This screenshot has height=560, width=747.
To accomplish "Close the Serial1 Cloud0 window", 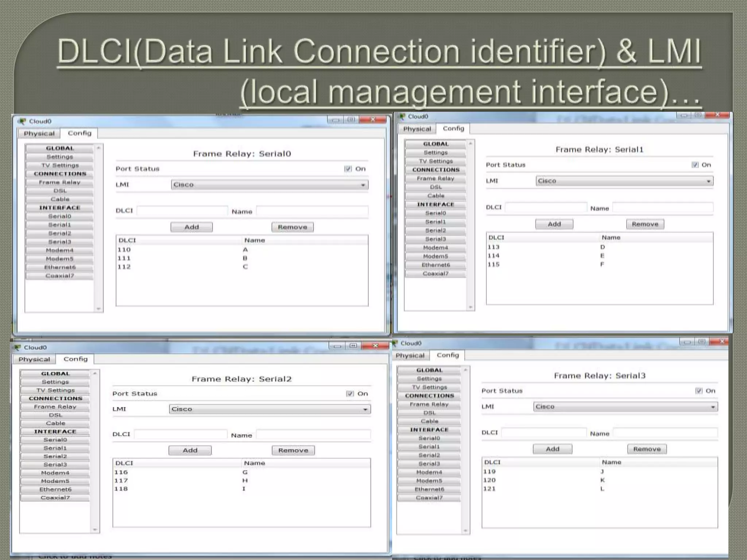I will (717, 115).
